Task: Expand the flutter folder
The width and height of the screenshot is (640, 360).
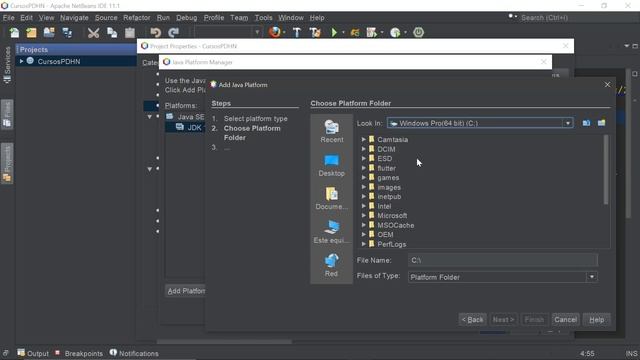Action: click(363, 168)
